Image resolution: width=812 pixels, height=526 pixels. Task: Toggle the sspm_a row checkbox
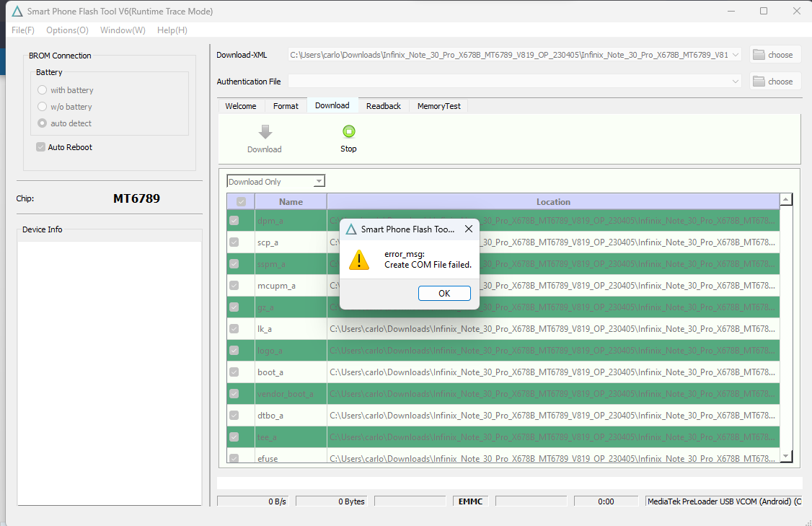pos(234,264)
